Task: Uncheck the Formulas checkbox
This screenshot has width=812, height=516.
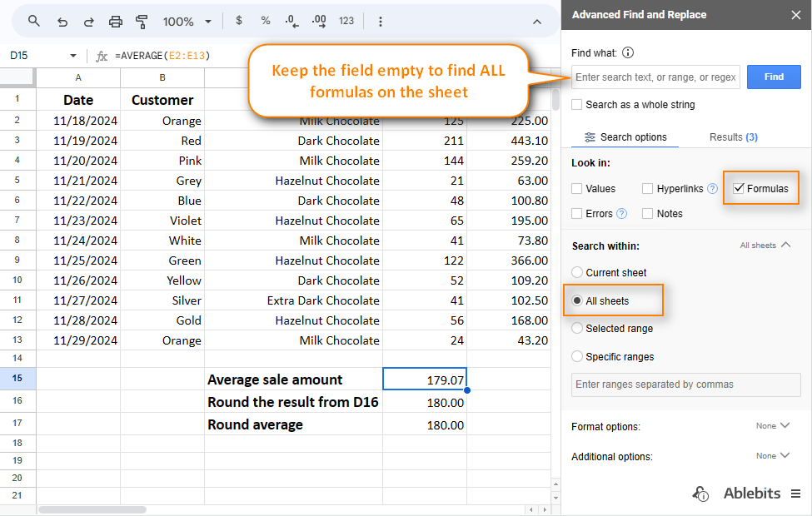Action: [739, 188]
